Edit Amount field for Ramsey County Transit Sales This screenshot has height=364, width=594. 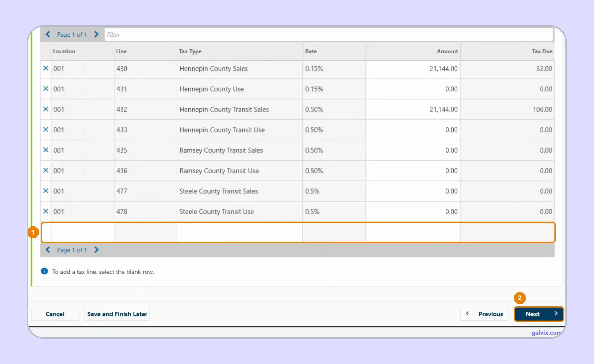[413, 150]
